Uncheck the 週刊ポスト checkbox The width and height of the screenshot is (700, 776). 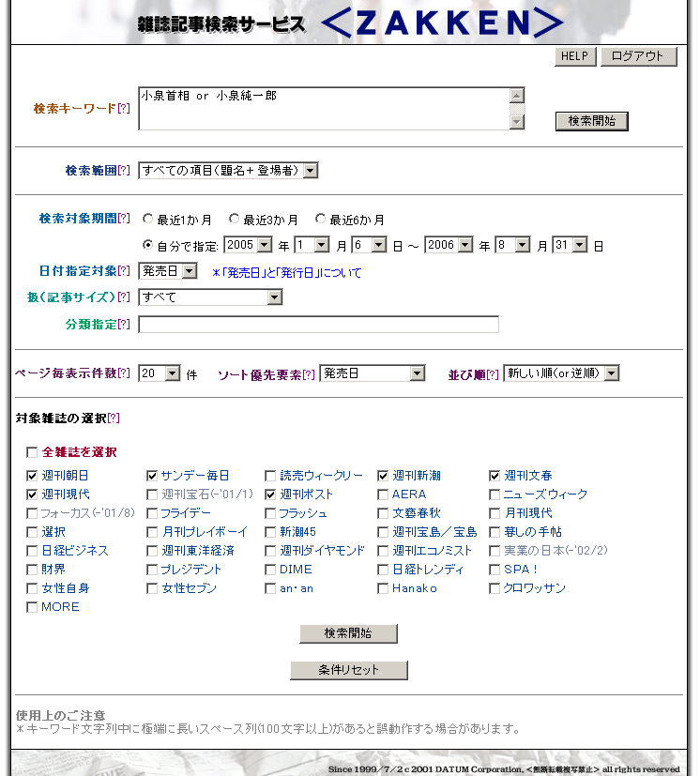pyautogui.click(x=270, y=495)
